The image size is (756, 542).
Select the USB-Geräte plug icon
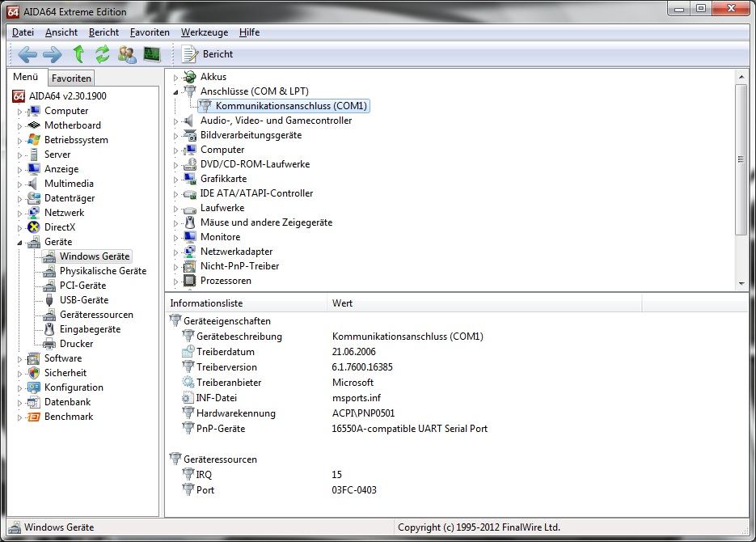49,300
